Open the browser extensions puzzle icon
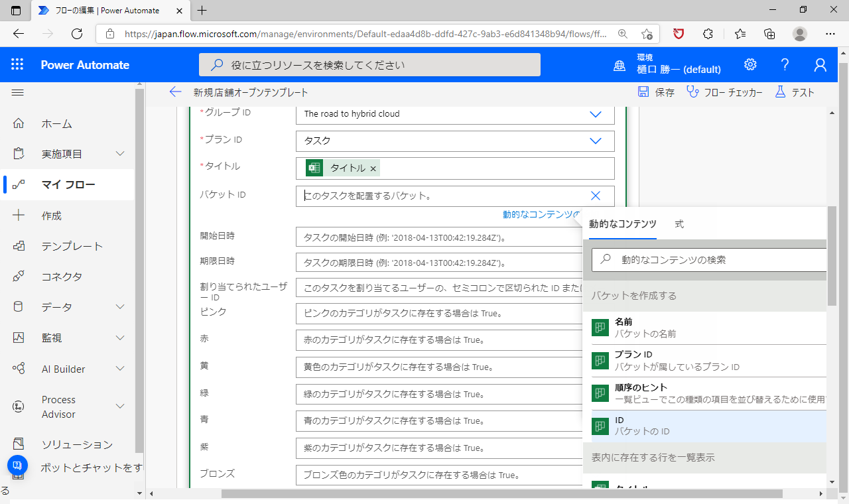 point(708,34)
